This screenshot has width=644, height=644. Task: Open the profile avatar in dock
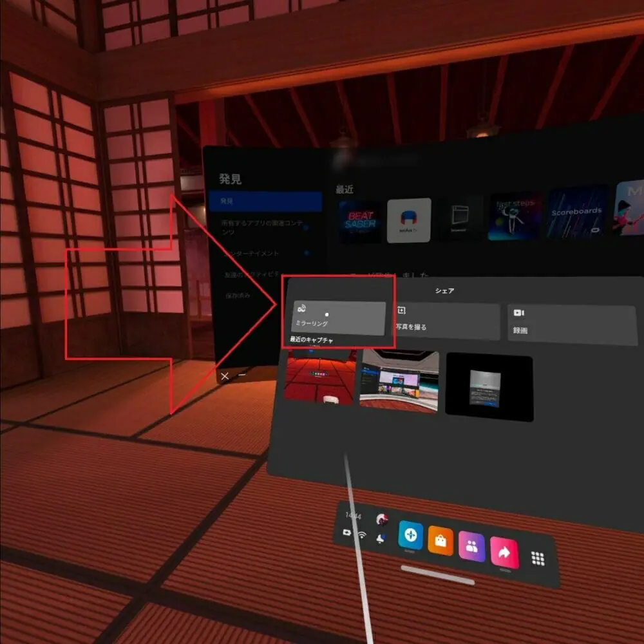click(x=382, y=519)
